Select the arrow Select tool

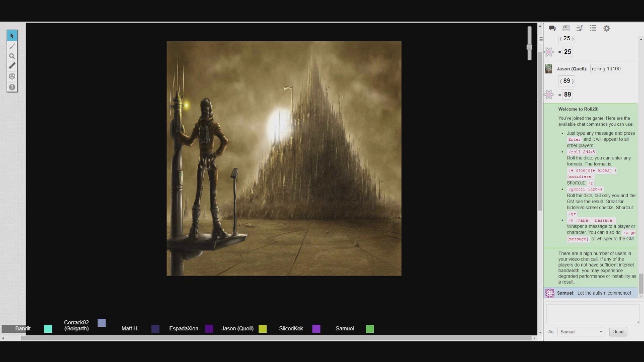pyautogui.click(x=12, y=36)
